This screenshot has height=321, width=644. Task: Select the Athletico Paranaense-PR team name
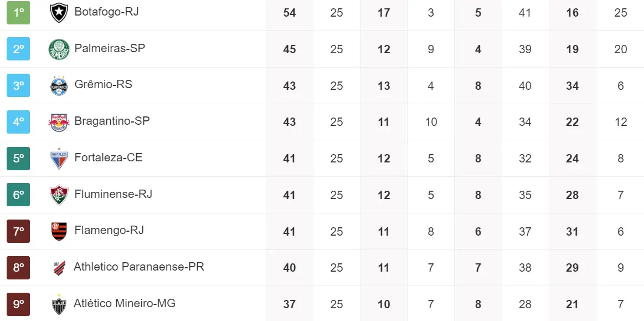tap(138, 267)
